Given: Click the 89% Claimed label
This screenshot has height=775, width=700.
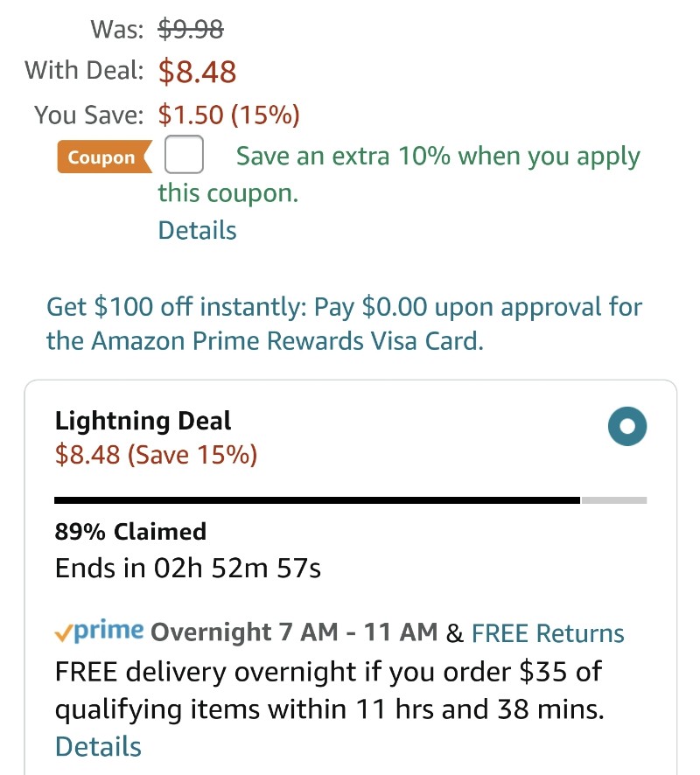Looking at the screenshot, I should [130, 532].
